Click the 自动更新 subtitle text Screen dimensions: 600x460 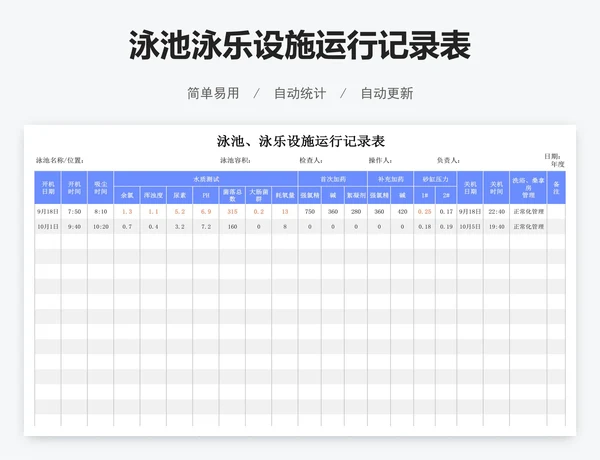coord(387,93)
